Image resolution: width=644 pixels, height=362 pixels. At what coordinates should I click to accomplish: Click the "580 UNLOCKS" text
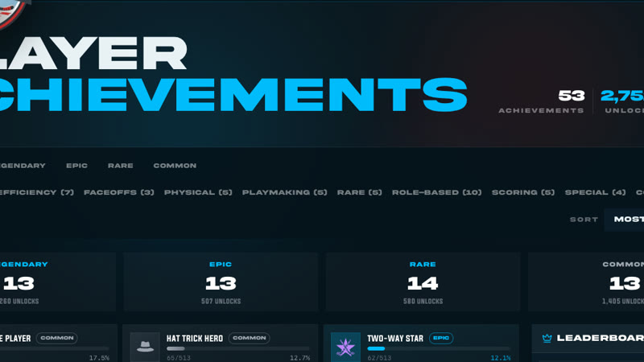[x=423, y=301]
